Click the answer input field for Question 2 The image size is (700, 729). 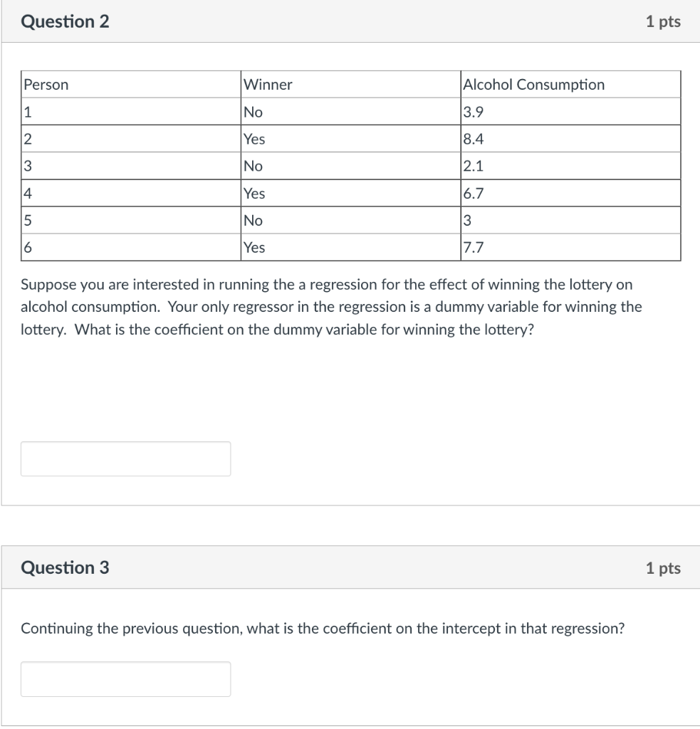tap(125, 458)
